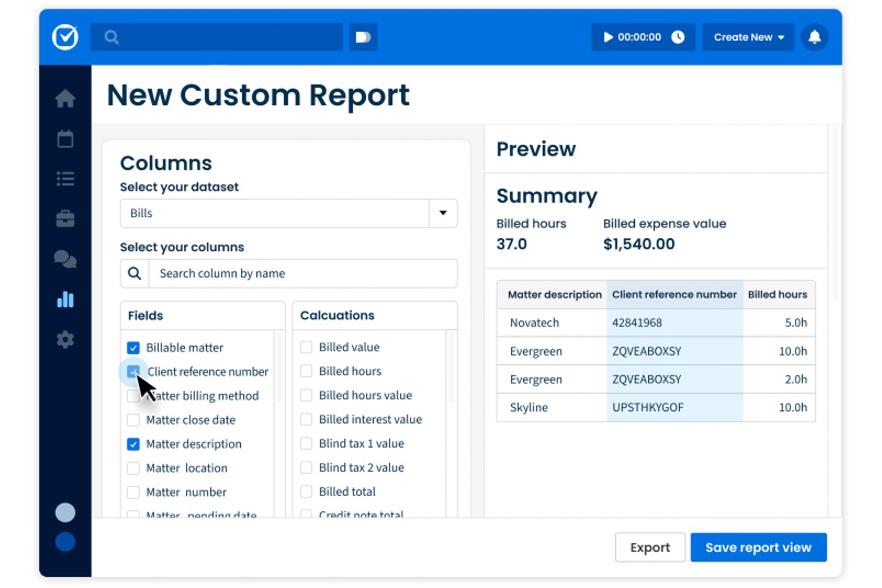Click the Export button
Screen dimensions: 882x588
tap(650, 547)
